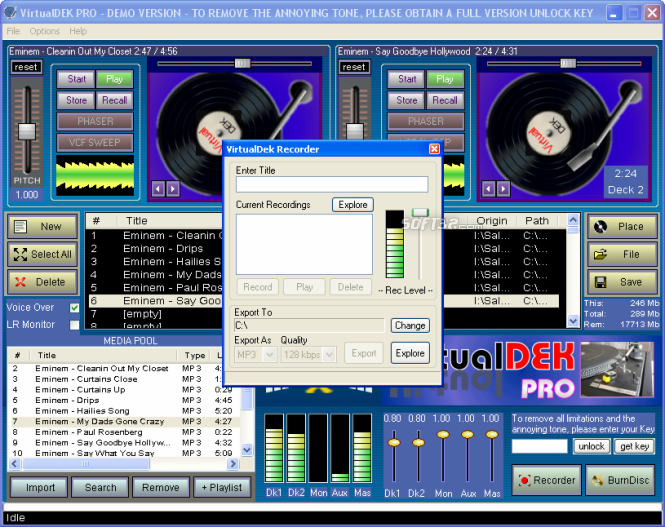Click the Media Pool Type column header
The image size is (665, 527).
pyautogui.click(x=195, y=355)
